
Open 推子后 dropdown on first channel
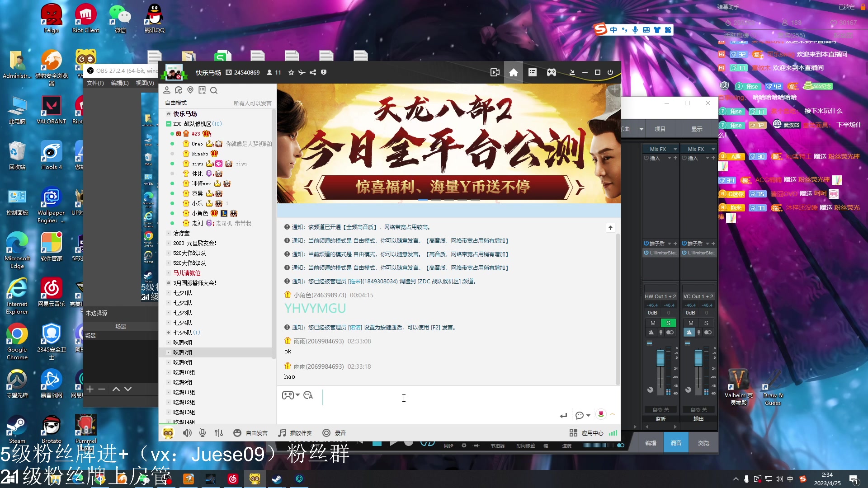[x=670, y=244]
